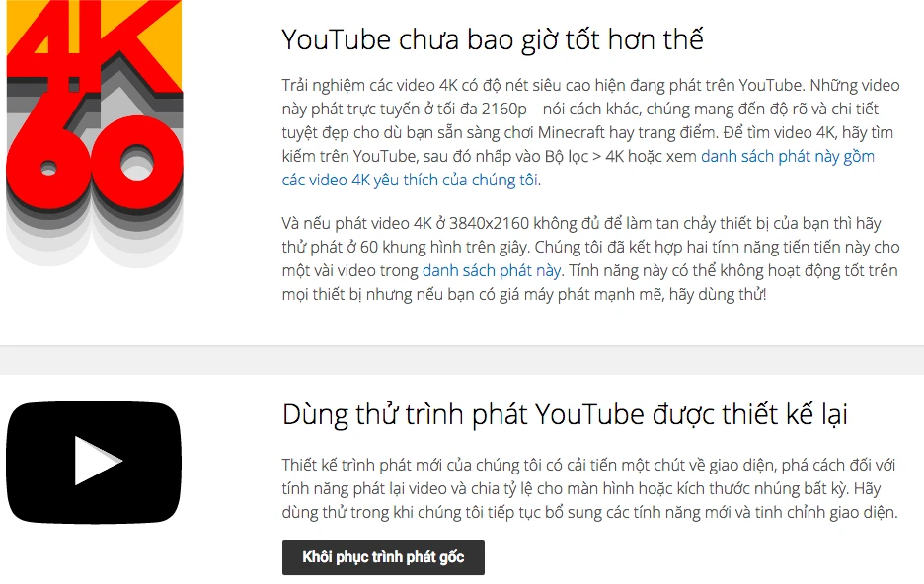
Task: Click the 4K60 poster graphic
Action: [95, 134]
